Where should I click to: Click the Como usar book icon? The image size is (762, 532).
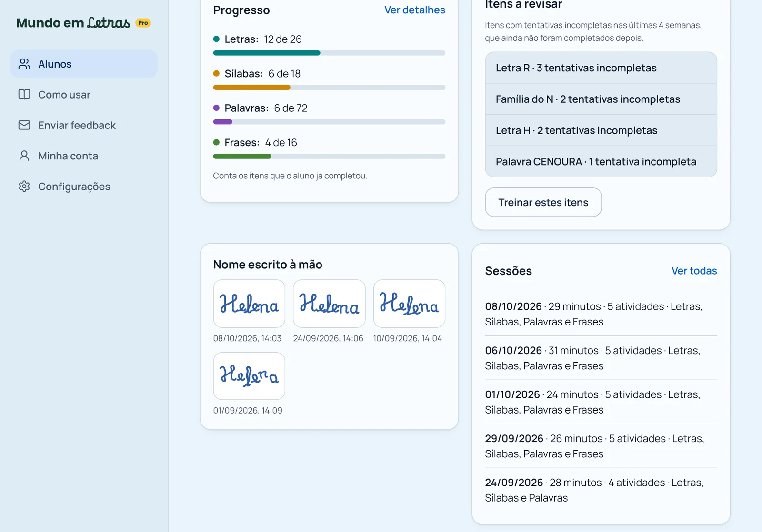click(24, 94)
